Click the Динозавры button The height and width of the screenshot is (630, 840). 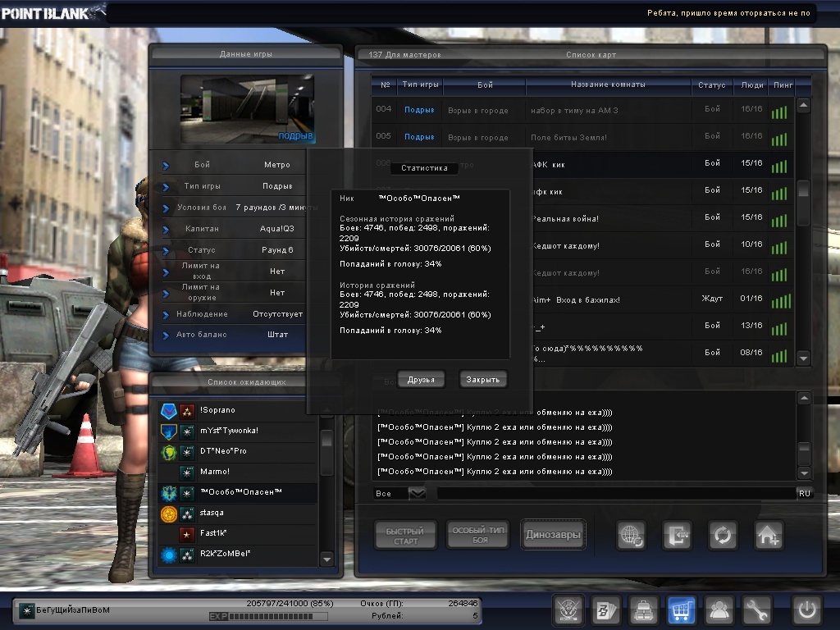coord(553,535)
